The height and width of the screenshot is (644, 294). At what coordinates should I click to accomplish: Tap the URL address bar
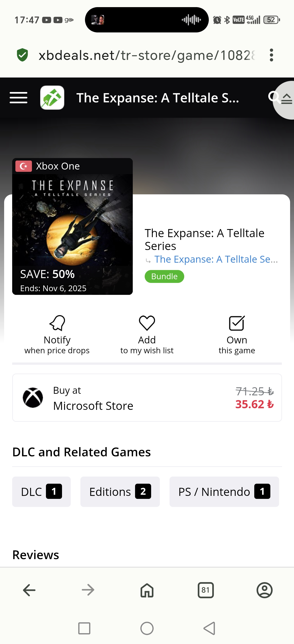[147, 55]
